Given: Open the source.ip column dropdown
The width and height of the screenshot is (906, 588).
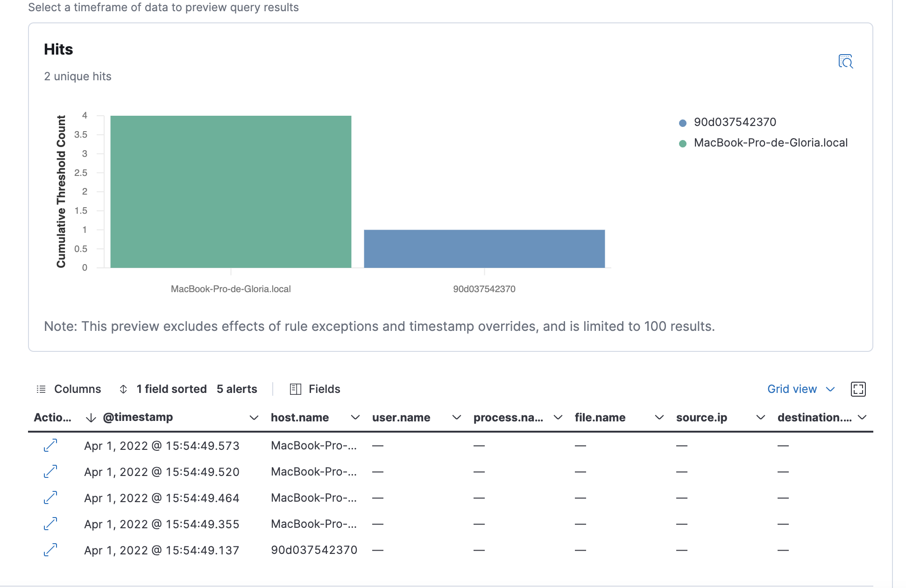Looking at the screenshot, I should (x=761, y=417).
